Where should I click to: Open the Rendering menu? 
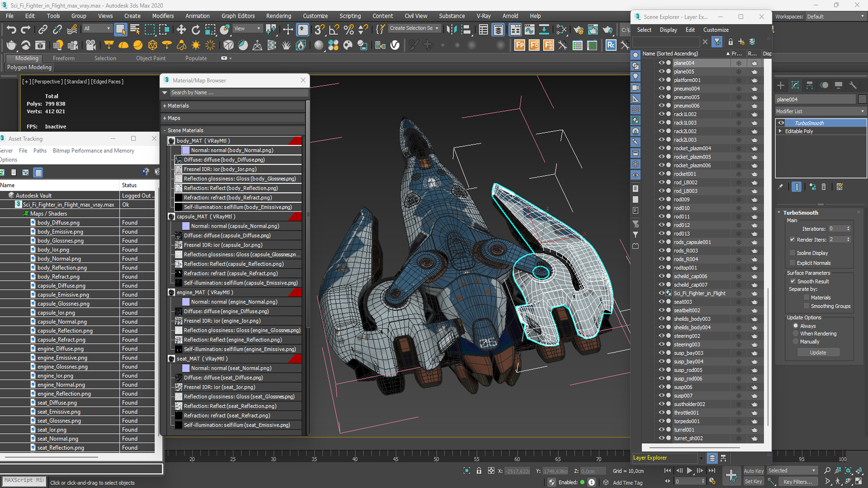(278, 16)
